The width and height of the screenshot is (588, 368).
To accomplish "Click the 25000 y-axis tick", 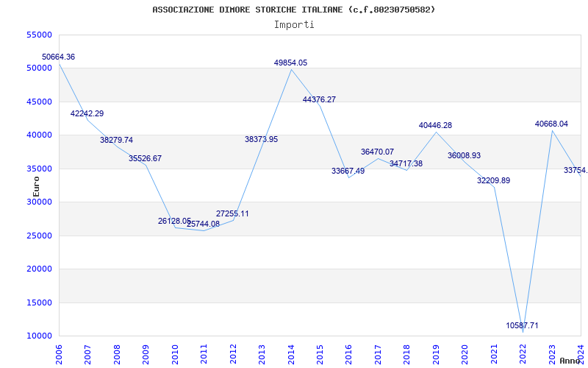I will pyautogui.click(x=39, y=236).
